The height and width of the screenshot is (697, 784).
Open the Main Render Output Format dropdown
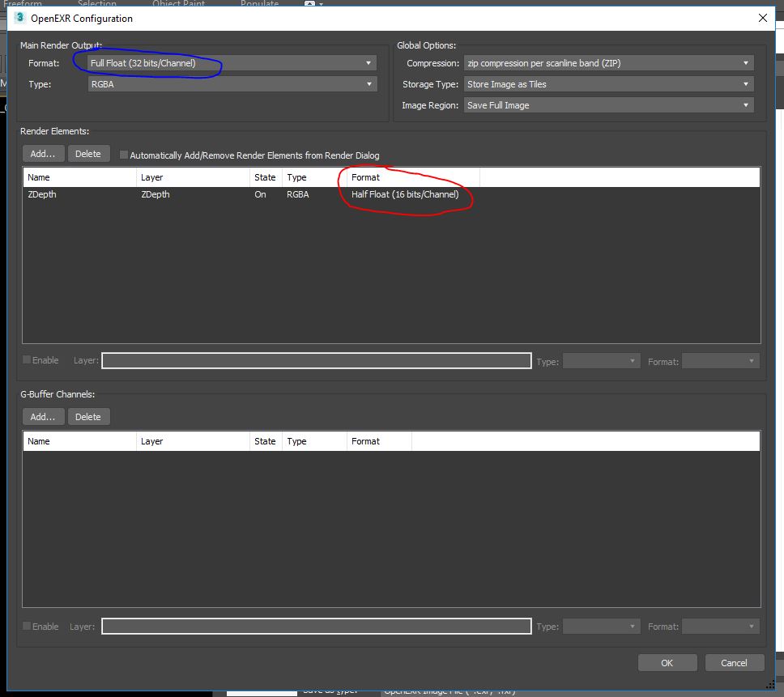coord(367,62)
